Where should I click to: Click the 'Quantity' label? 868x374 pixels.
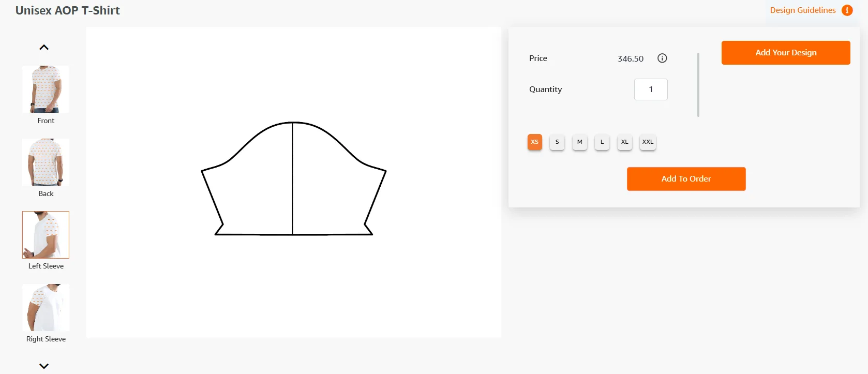545,89
